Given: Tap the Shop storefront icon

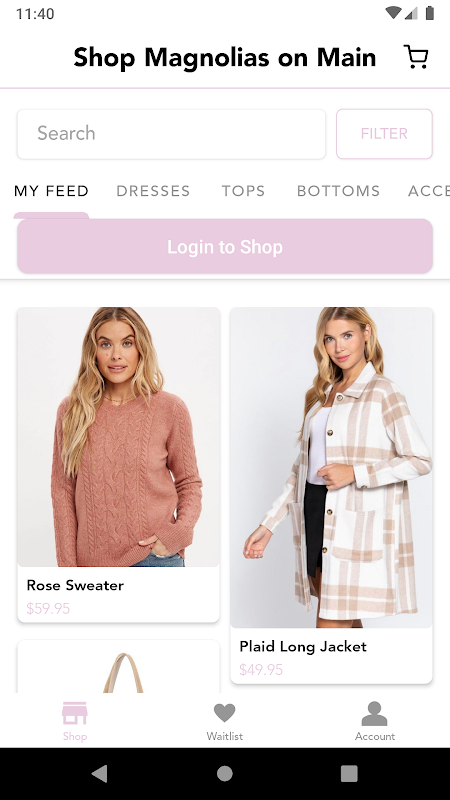Looking at the screenshot, I should 74,713.
